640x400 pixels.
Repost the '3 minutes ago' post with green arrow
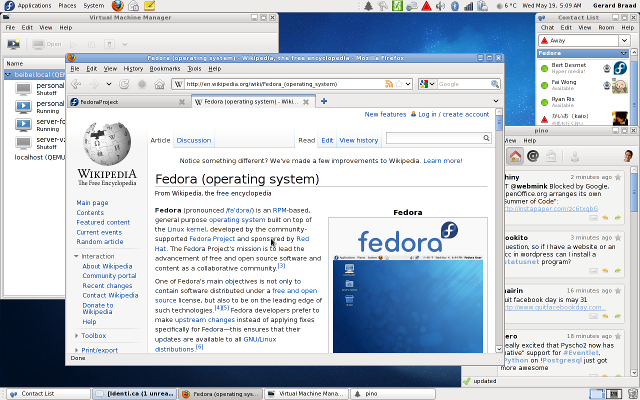[x=618, y=271]
